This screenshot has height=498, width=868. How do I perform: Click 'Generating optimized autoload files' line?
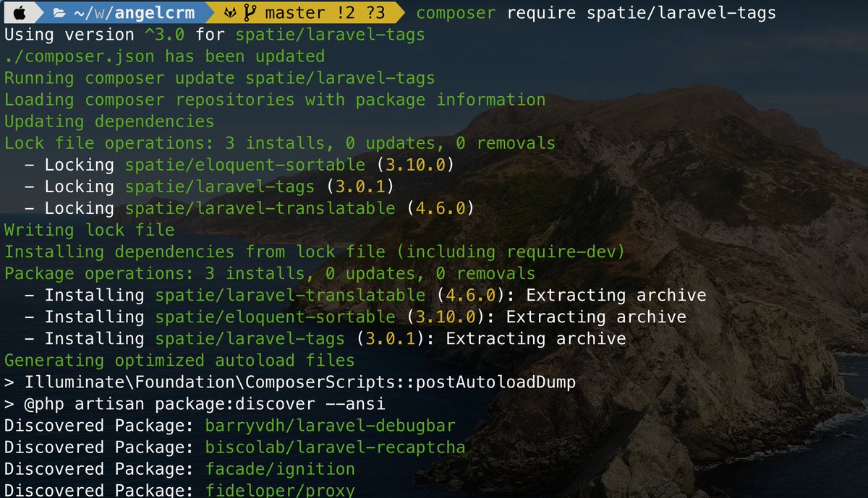coord(179,360)
